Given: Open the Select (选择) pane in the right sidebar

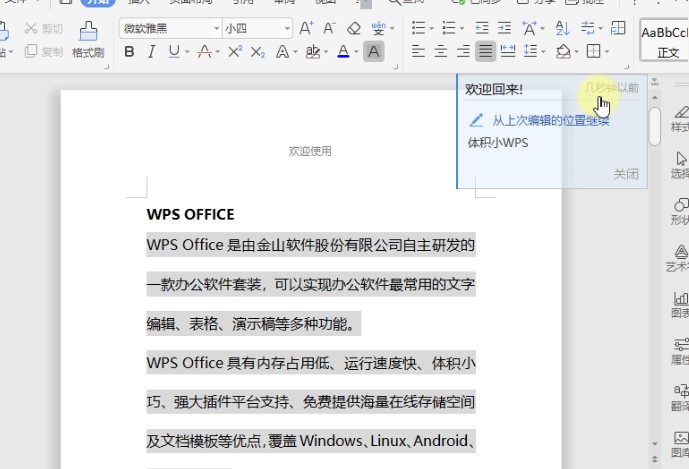Looking at the screenshot, I should coord(680,165).
